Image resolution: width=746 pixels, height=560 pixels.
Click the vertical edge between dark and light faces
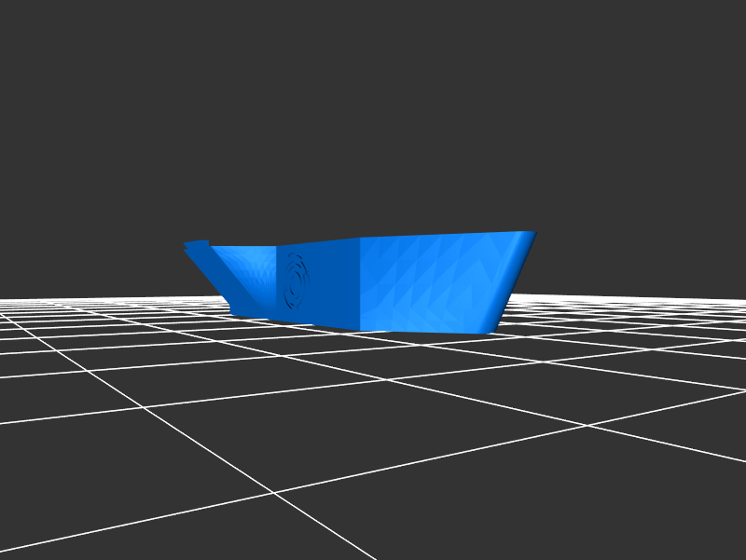361,284
